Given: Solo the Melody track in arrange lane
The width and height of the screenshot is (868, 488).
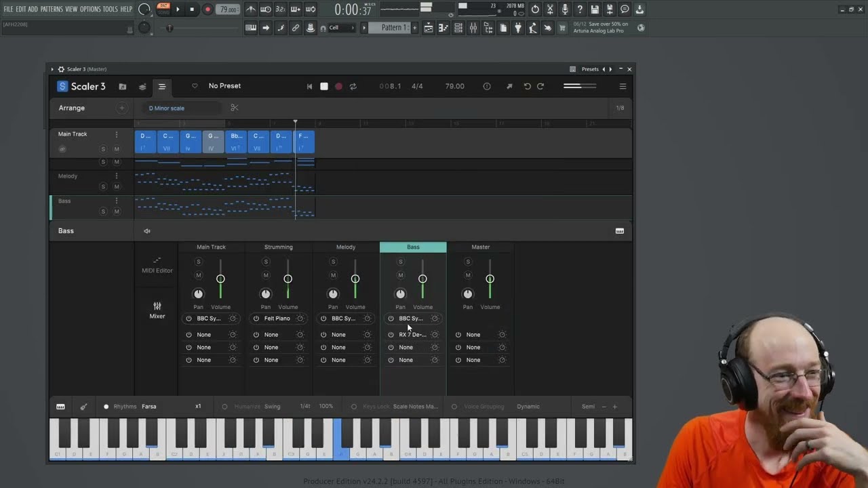Looking at the screenshot, I should tap(103, 186).
